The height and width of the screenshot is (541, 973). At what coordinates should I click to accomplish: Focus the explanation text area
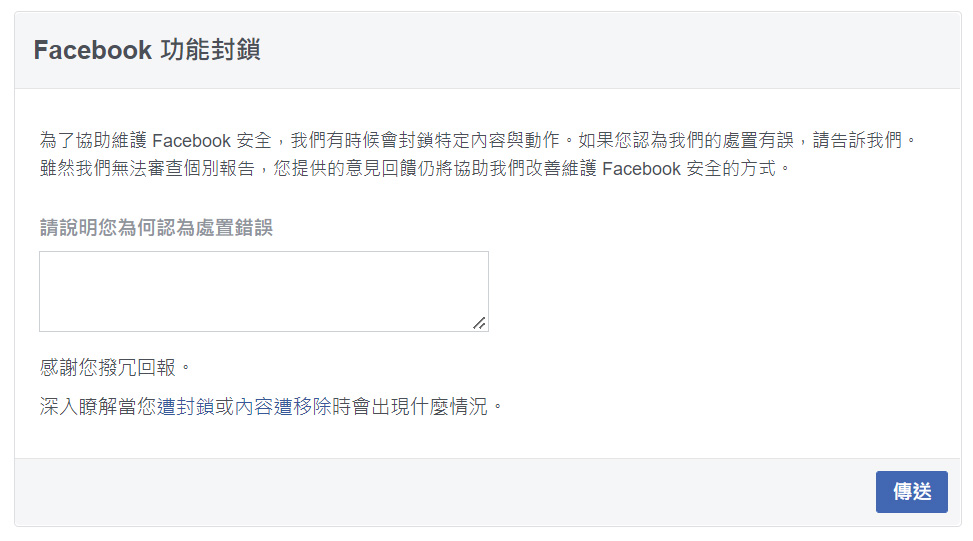(264, 291)
